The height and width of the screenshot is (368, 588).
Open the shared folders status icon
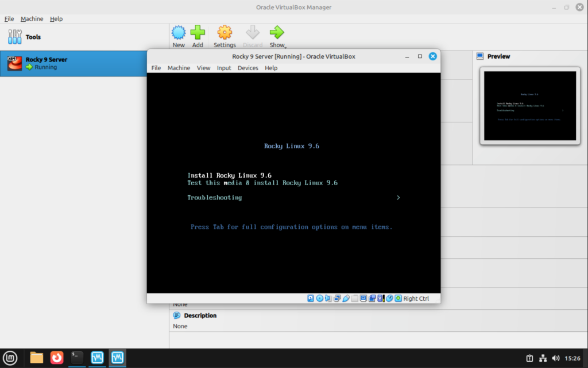coord(355,298)
